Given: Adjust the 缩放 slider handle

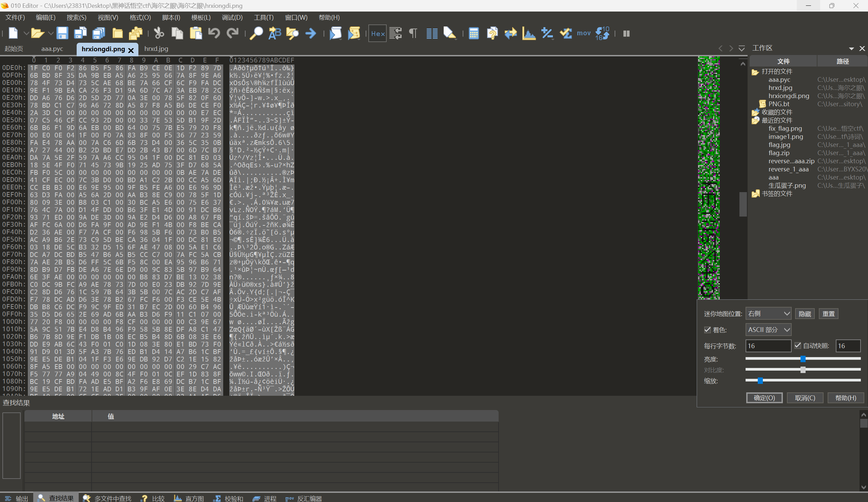Looking at the screenshot, I should [760, 380].
